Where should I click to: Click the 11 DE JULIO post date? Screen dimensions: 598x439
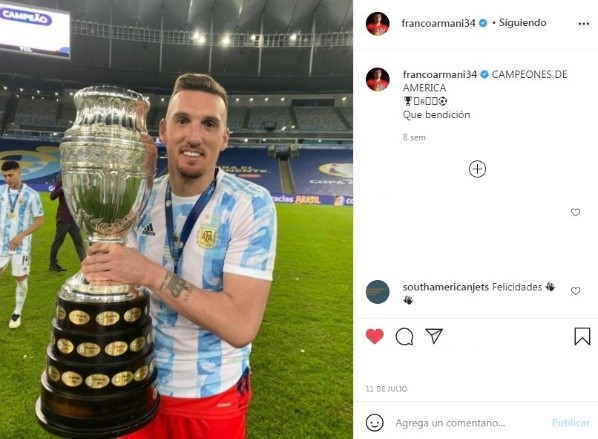(386, 389)
